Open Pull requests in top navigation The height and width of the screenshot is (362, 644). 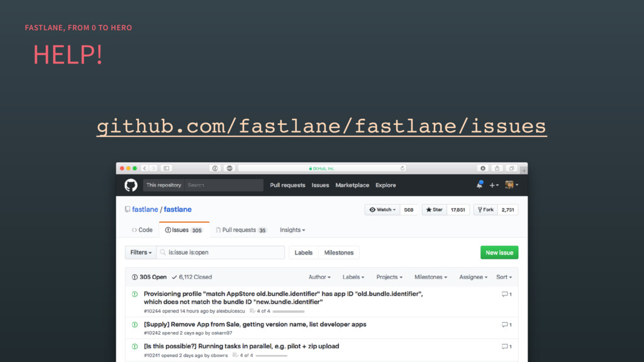pyautogui.click(x=287, y=185)
